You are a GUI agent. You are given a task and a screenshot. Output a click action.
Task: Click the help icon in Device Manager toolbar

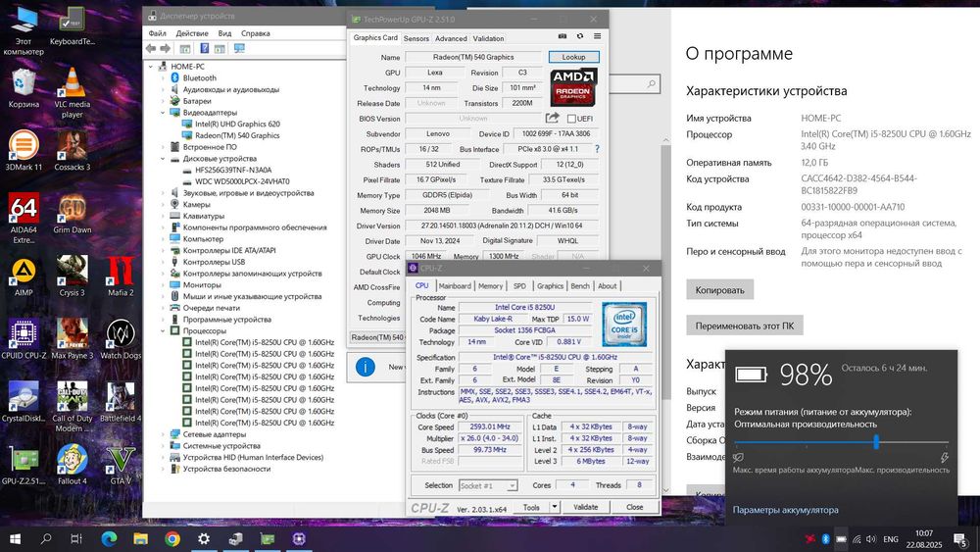click(205, 48)
